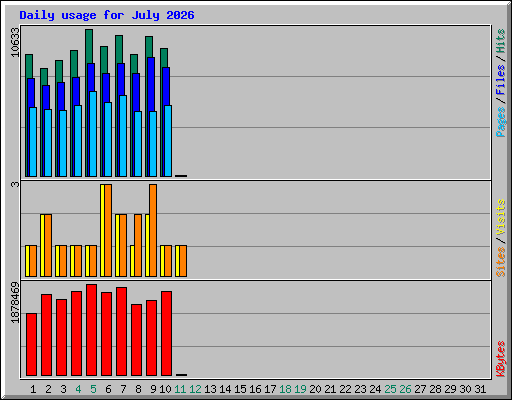Select day label 22 on the x-axis
Screen dimensions: 512x400
(x=345, y=389)
